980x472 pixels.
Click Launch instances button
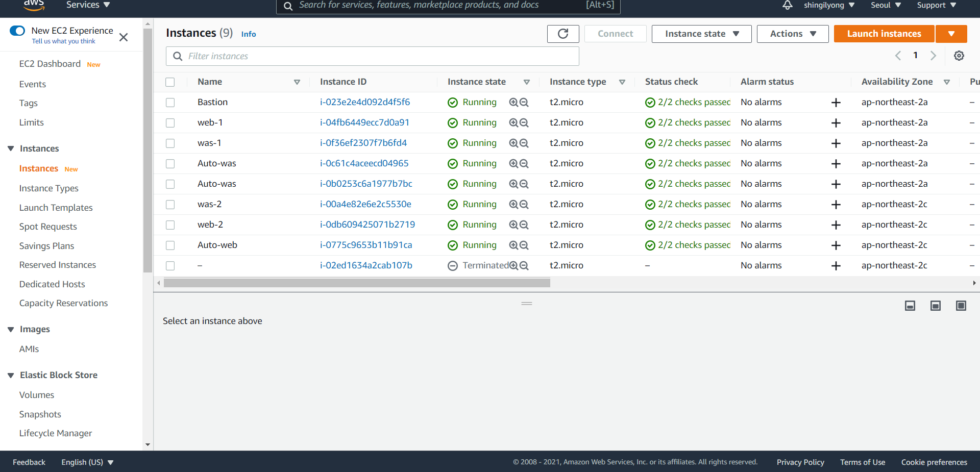[x=884, y=34]
